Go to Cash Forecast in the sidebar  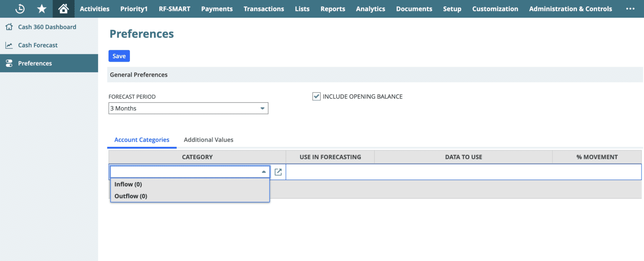point(38,45)
